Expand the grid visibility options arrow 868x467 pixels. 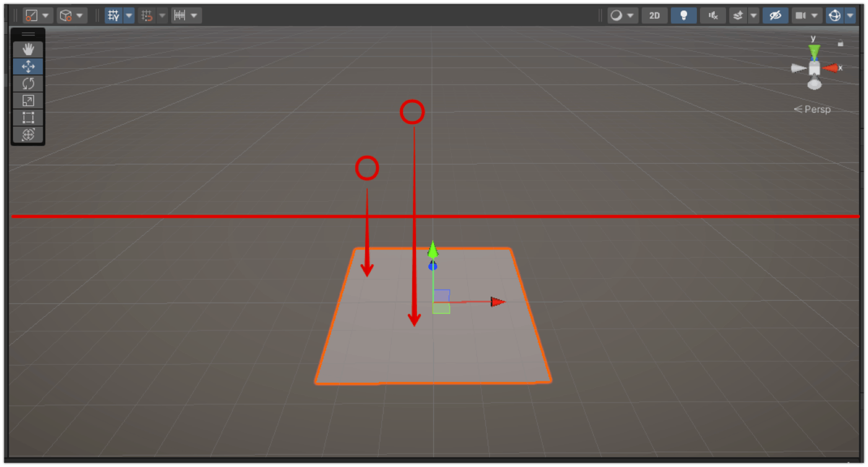click(x=129, y=16)
